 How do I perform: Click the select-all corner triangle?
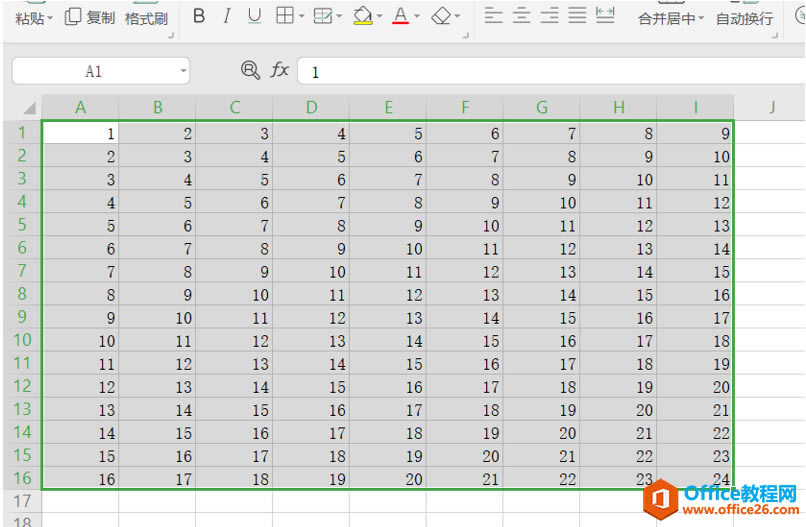click(x=30, y=108)
